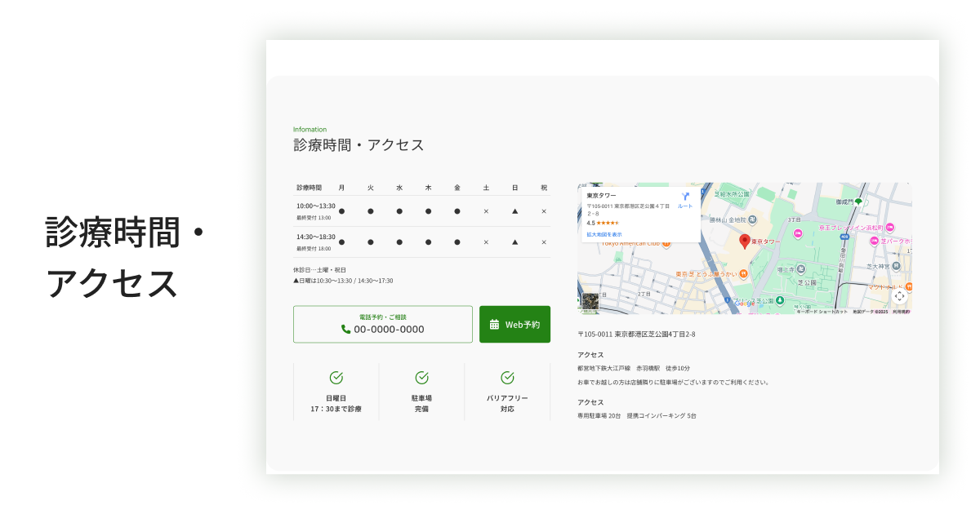Click the ルート directions icon in the map card
The image size is (980, 514).
coord(686,196)
